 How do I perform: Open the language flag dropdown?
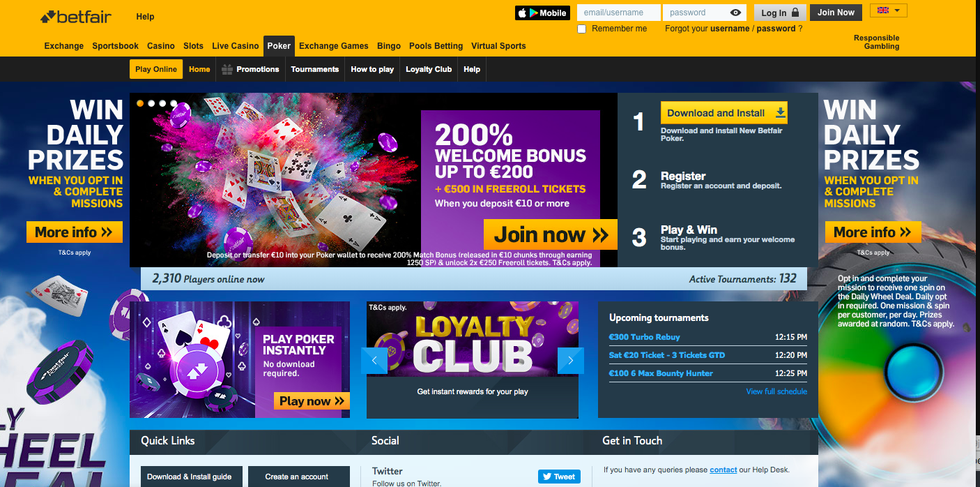tap(889, 10)
